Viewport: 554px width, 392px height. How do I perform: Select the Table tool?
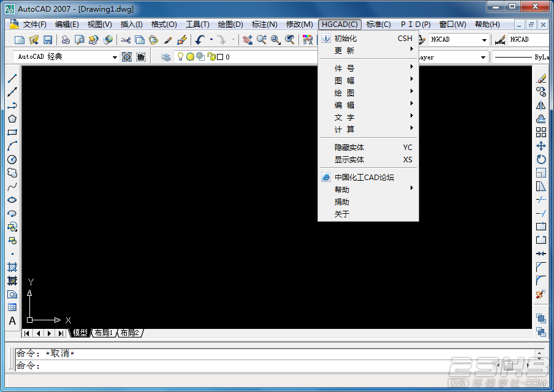tap(12, 307)
